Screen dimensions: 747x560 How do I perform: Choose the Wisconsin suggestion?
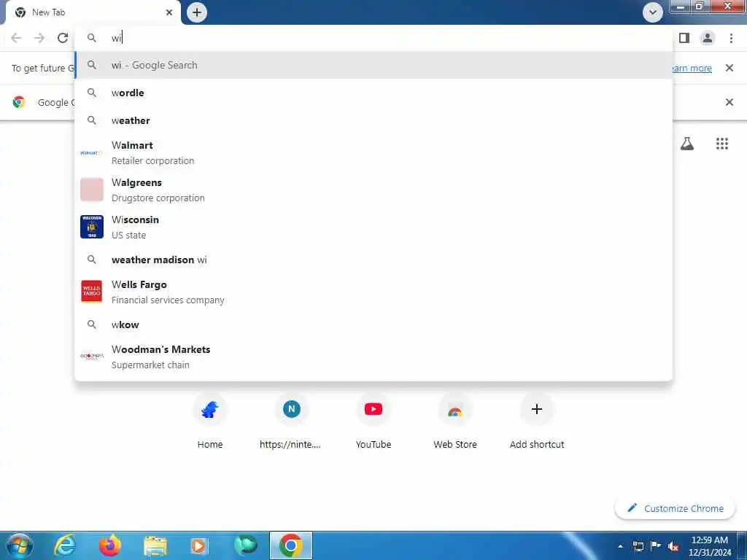pyautogui.click(x=374, y=227)
